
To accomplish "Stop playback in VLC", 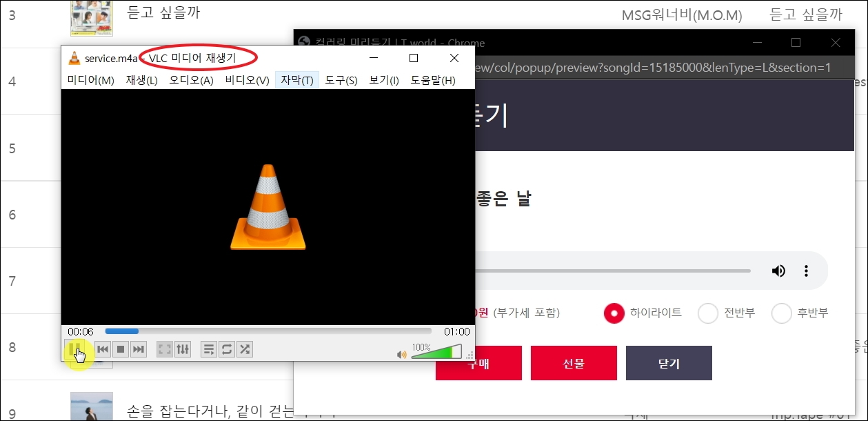I will point(121,349).
